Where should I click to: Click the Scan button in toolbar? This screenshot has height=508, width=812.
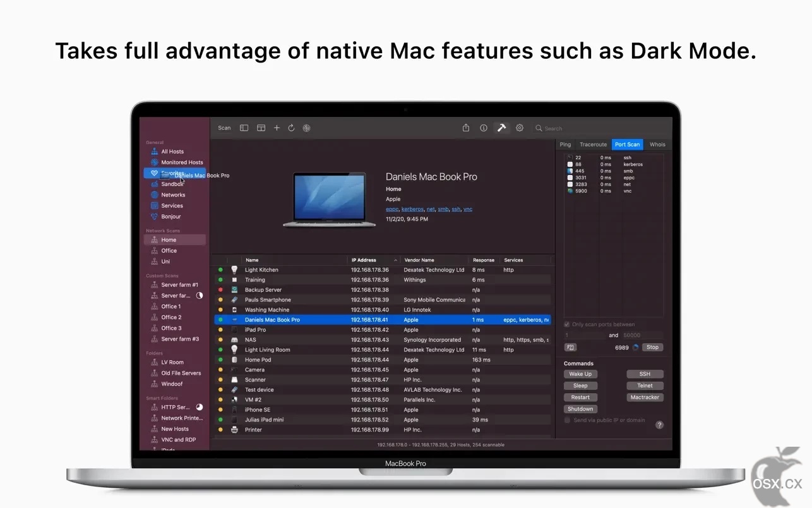pyautogui.click(x=224, y=128)
